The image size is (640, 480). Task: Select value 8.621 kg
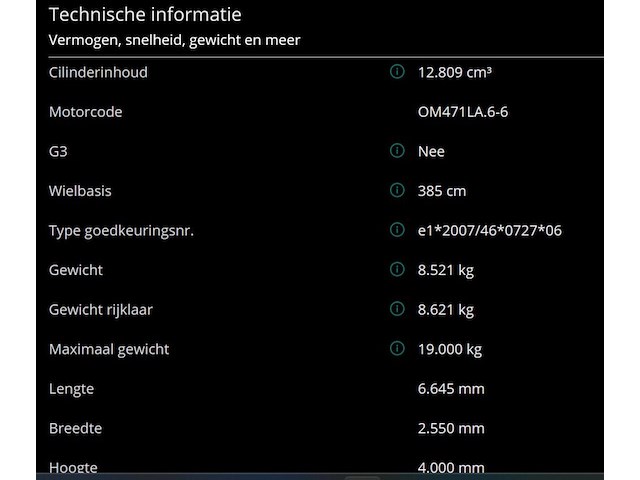pos(446,310)
